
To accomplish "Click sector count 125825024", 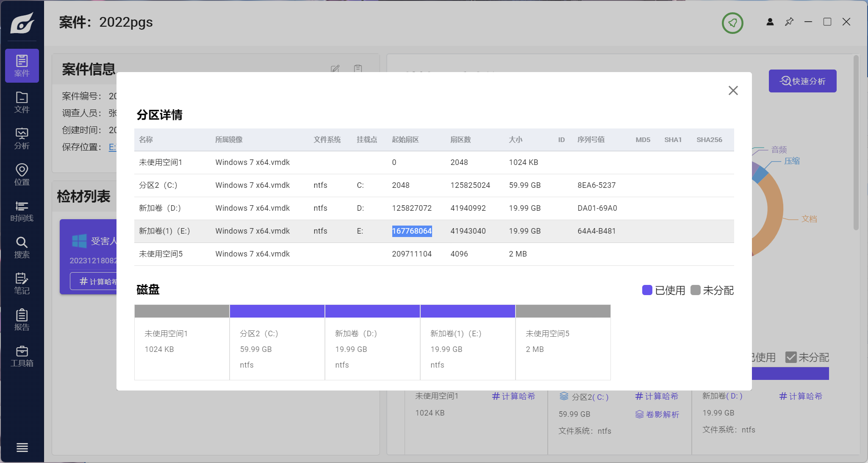I will (x=470, y=185).
